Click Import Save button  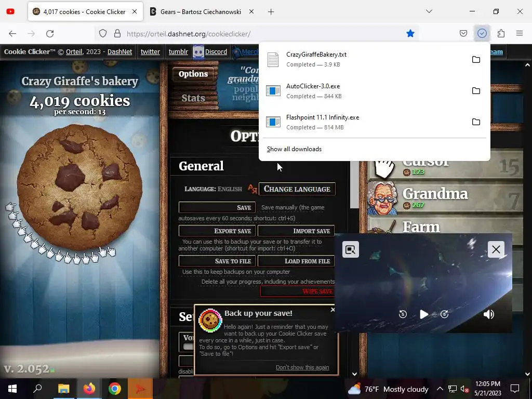coord(296,231)
